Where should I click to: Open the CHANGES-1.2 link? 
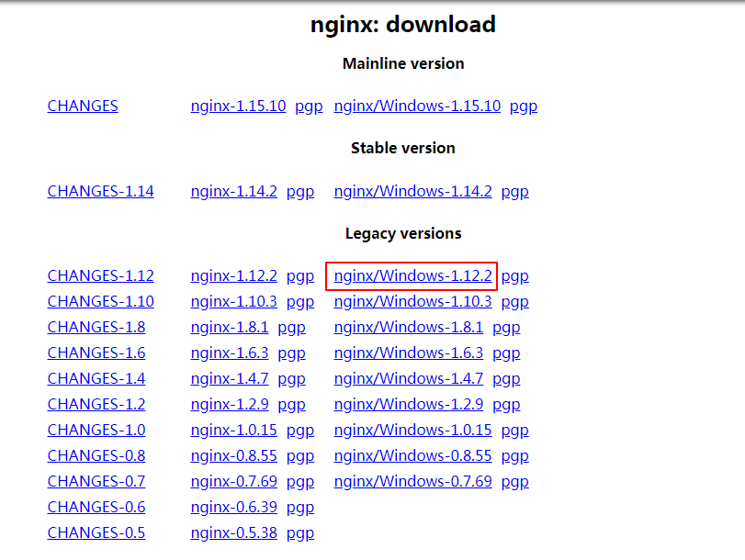coord(96,404)
